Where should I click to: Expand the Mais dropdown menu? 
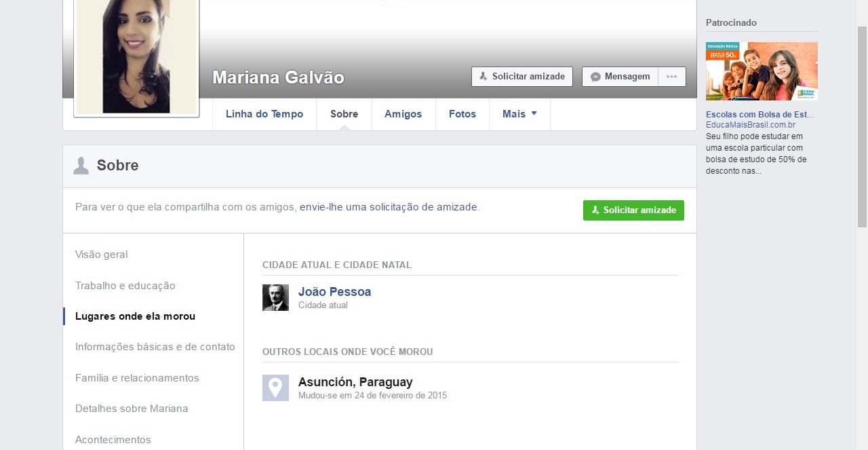click(x=519, y=114)
